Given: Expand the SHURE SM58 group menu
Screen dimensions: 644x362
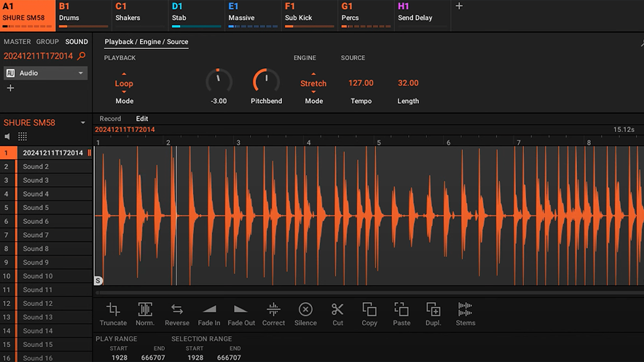Looking at the screenshot, I should click(83, 123).
